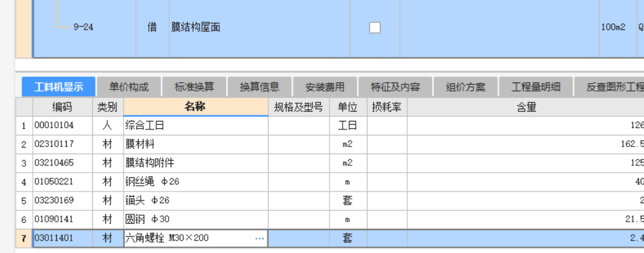Switch to the 工料机显示 tab
The height and width of the screenshot is (253, 644).
click(x=59, y=87)
